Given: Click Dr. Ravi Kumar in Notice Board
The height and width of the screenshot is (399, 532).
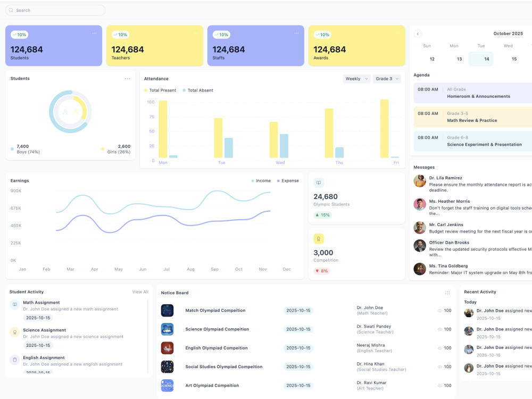Looking at the screenshot, I should click(x=371, y=383).
